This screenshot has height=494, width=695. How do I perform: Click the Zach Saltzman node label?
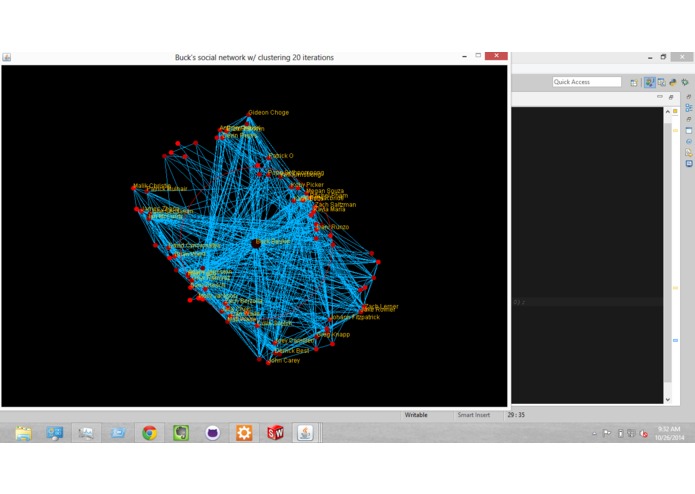click(335, 205)
